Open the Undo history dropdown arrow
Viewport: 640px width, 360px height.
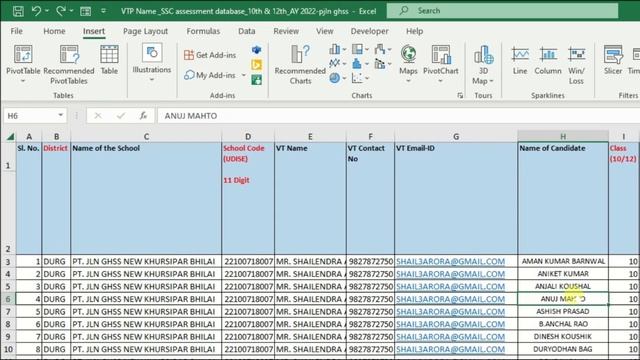[x=47, y=11]
